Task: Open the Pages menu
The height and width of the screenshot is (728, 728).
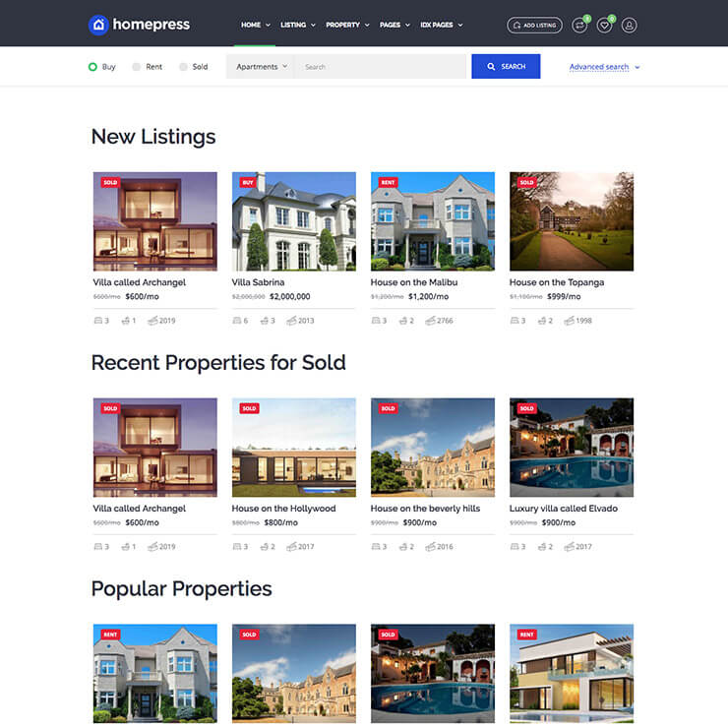Action: pos(390,25)
